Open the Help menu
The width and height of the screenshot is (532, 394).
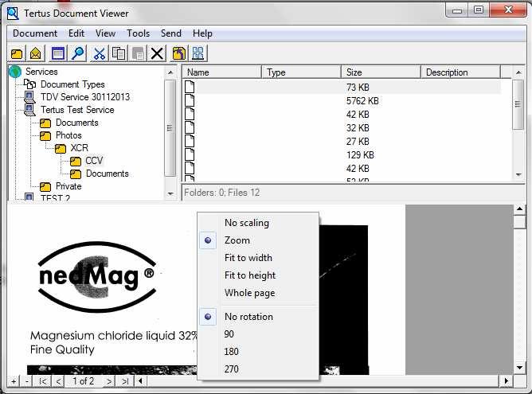(202, 33)
